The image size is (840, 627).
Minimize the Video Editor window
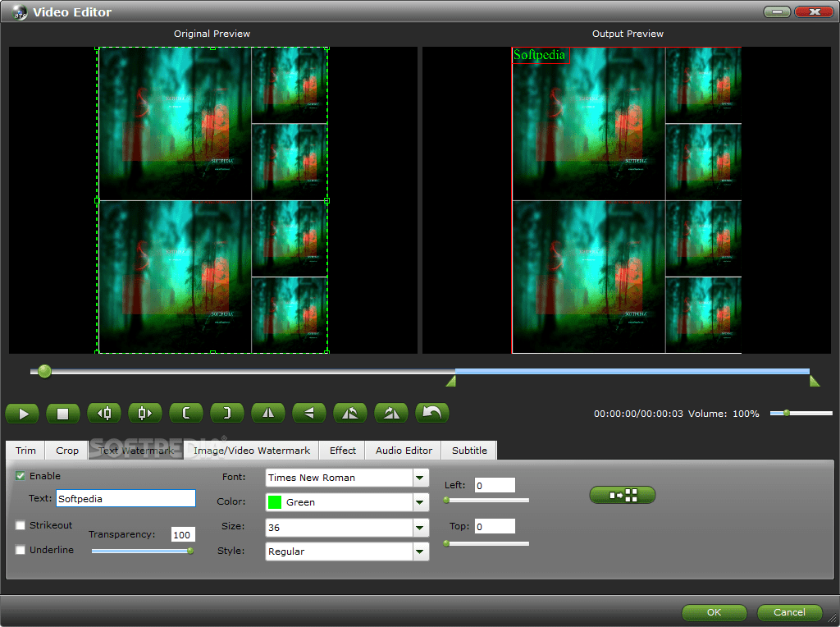pos(777,11)
